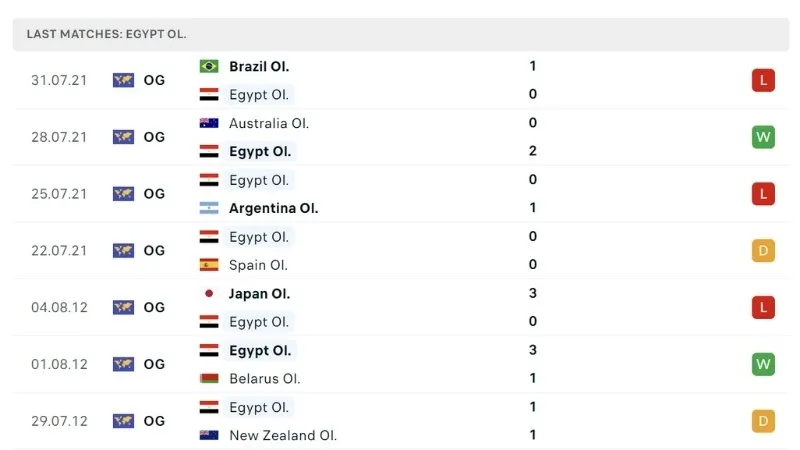The width and height of the screenshot is (800, 450).
Task: Click the Egypt flag in the 01.08.12 match
Action: click(x=209, y=351)
